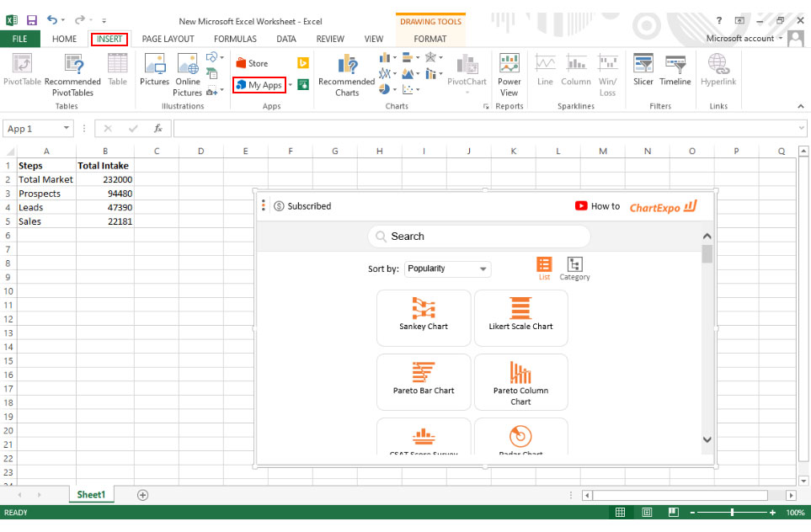
Task: Open the Office Store apps
Action: [253, 63]
